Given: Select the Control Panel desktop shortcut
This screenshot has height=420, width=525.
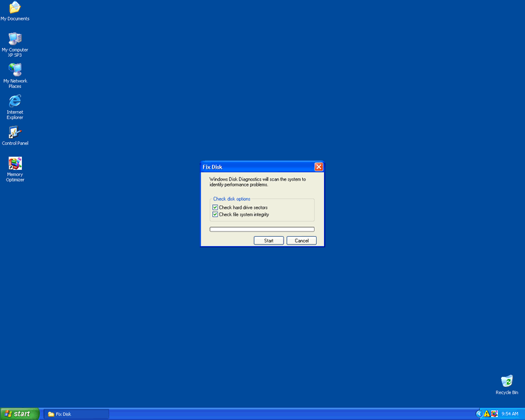Looking at the screenshot, I should tap(15, 132).
